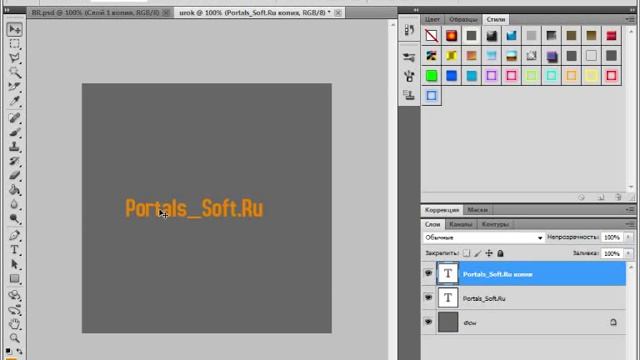The image size is (640, 360).
Task: Select the Eyedropper tool
Action: click(x=15, y=101)
